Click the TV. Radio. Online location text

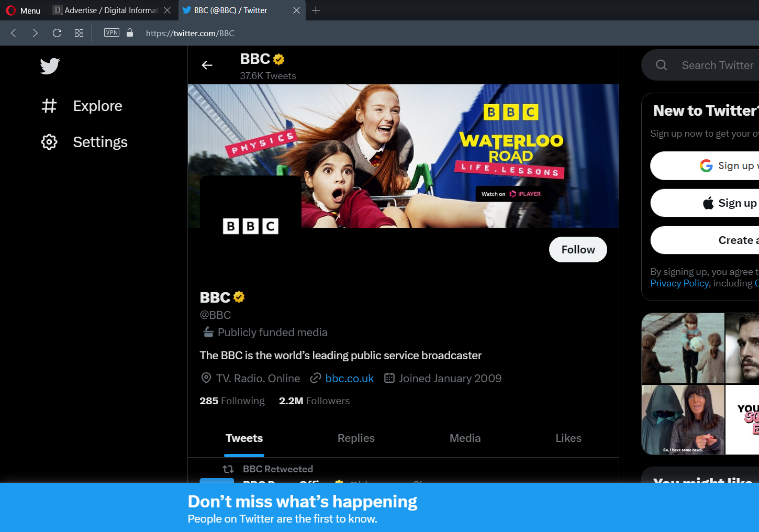point(258,378)
